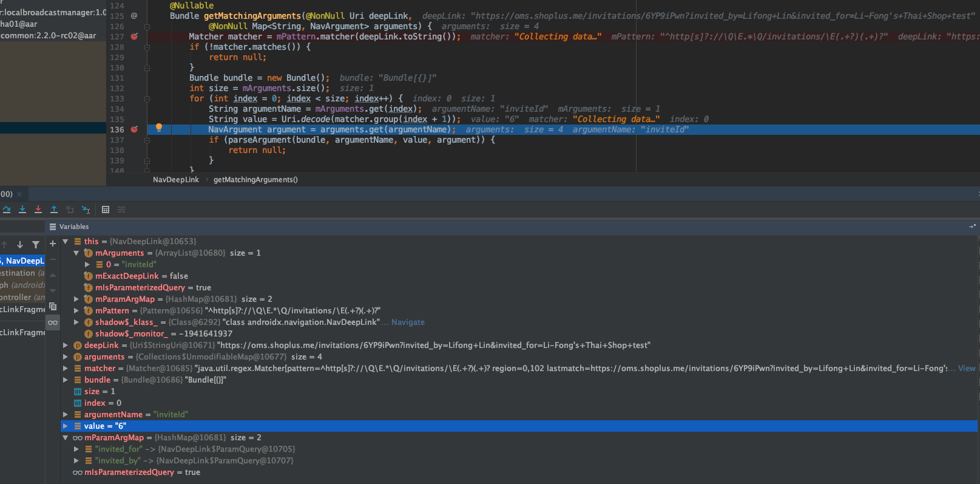980x484 pixels.
Task: Expand the mPattern field node
Action: (x=76, y=311)
